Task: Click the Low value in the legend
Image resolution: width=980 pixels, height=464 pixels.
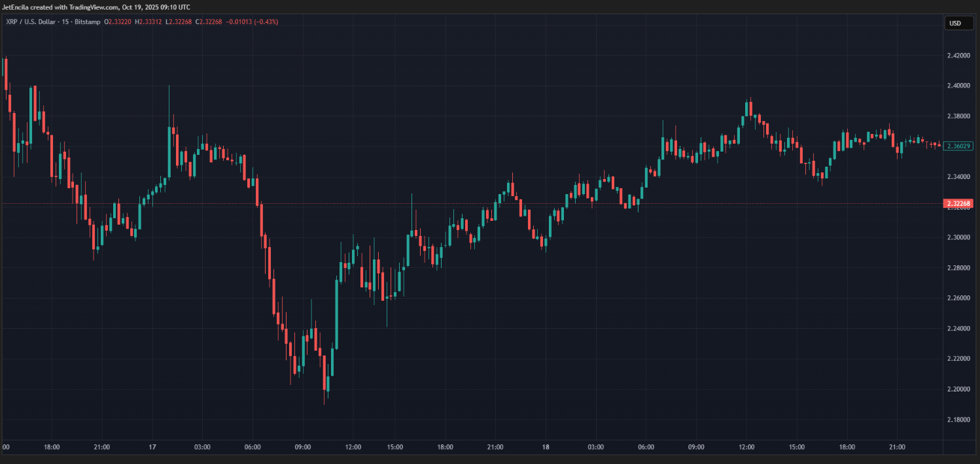Action: (181, 22)
